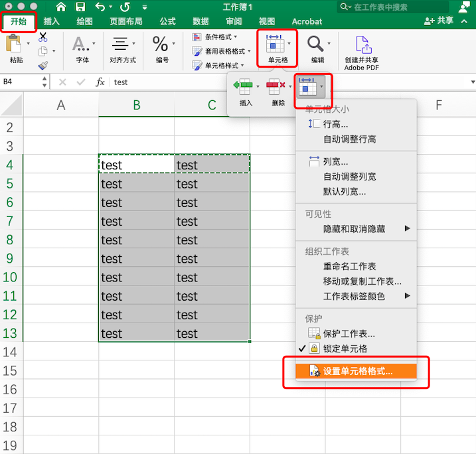Viewport: 476px width, 454px height.
Task: Click the Home icon in title bar
Action: click(61, 7)
